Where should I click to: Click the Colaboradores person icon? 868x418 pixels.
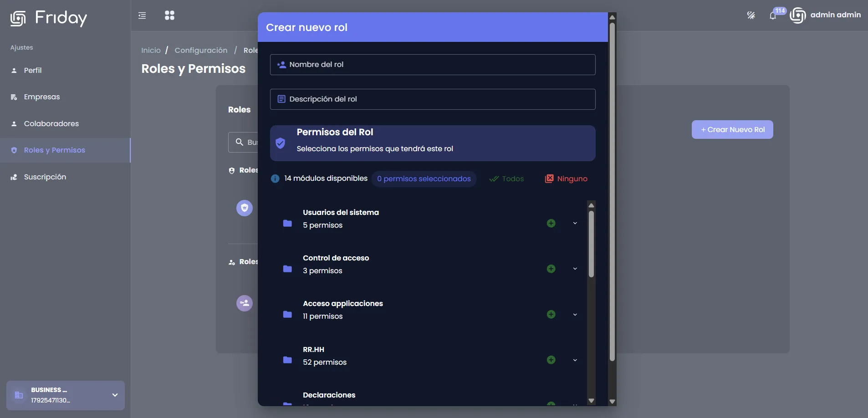pyautogui.click(x=14, y=124)
